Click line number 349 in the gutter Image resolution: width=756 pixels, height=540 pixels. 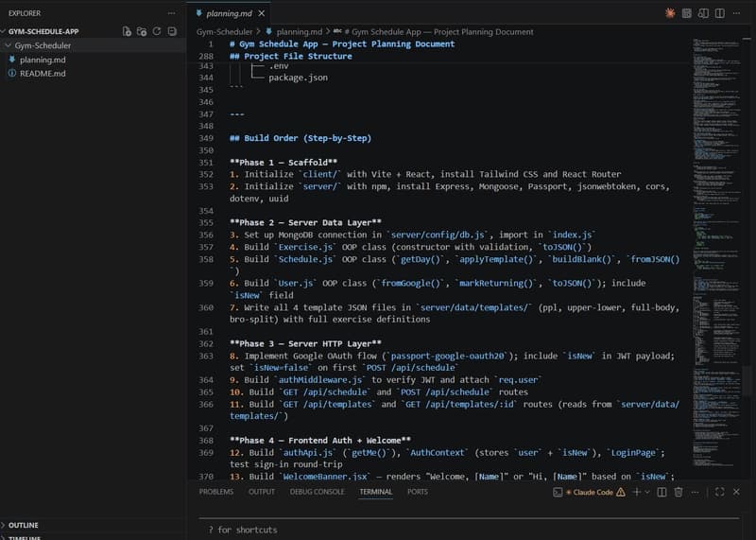coord(206,138)
